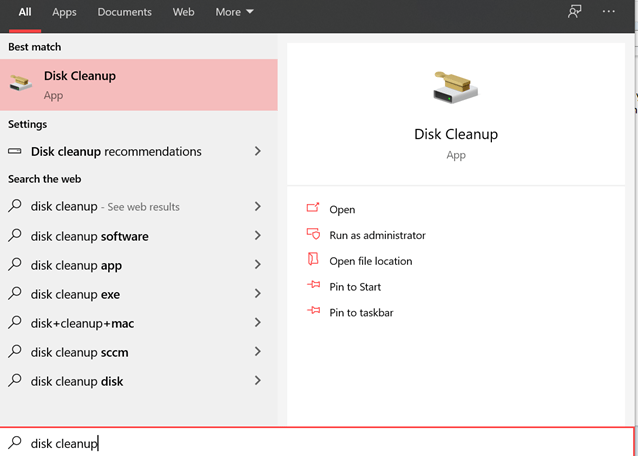Screen dimensions: 638x456
Task: Select 'disk cleanup disk' web suggestion
Action: pyautogui.click(x=139, y=381)
